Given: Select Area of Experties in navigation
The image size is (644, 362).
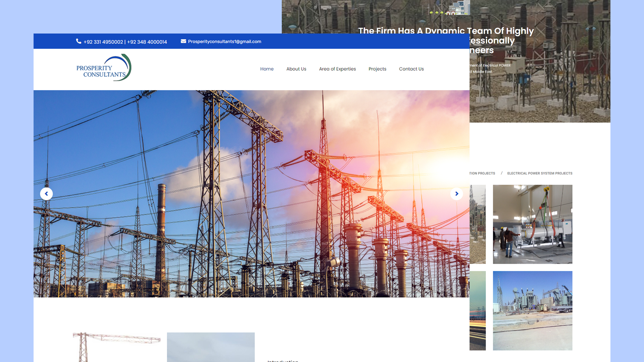Looking at the screenshot, I should point(337,69).
